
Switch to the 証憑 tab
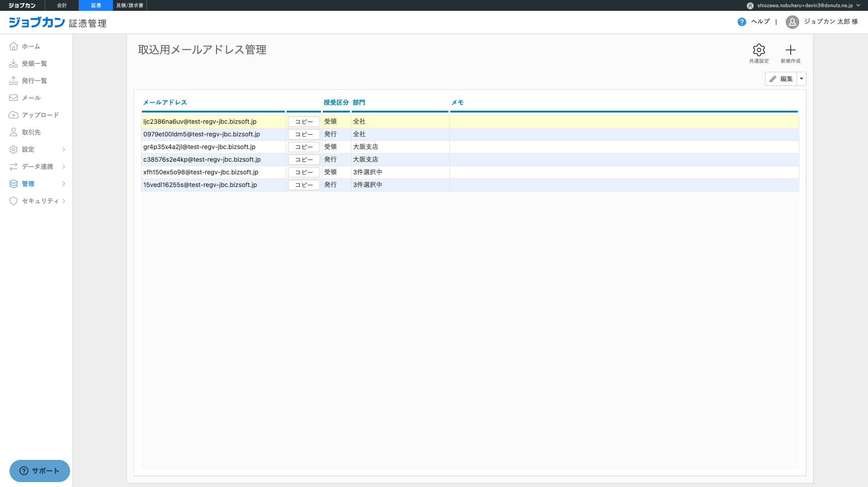click(x=96, y=5)
